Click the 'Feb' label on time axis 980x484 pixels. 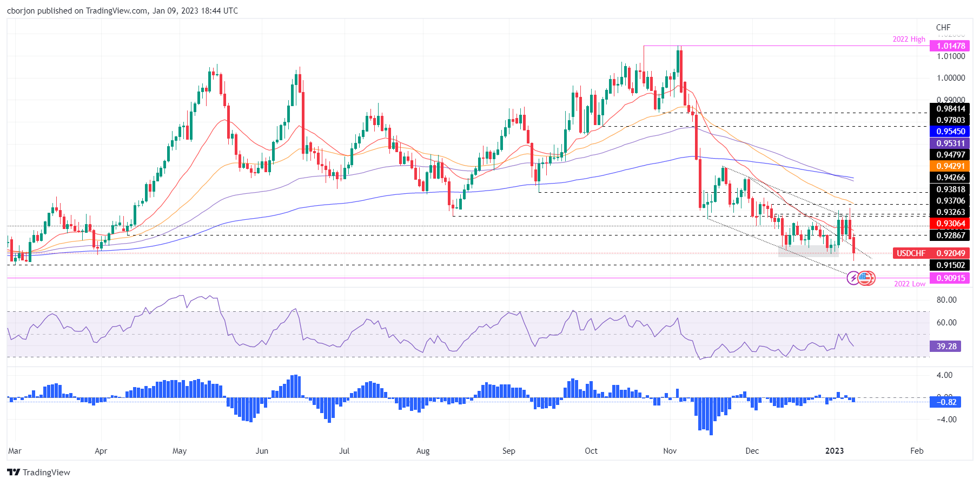click(x=917, y=451)
